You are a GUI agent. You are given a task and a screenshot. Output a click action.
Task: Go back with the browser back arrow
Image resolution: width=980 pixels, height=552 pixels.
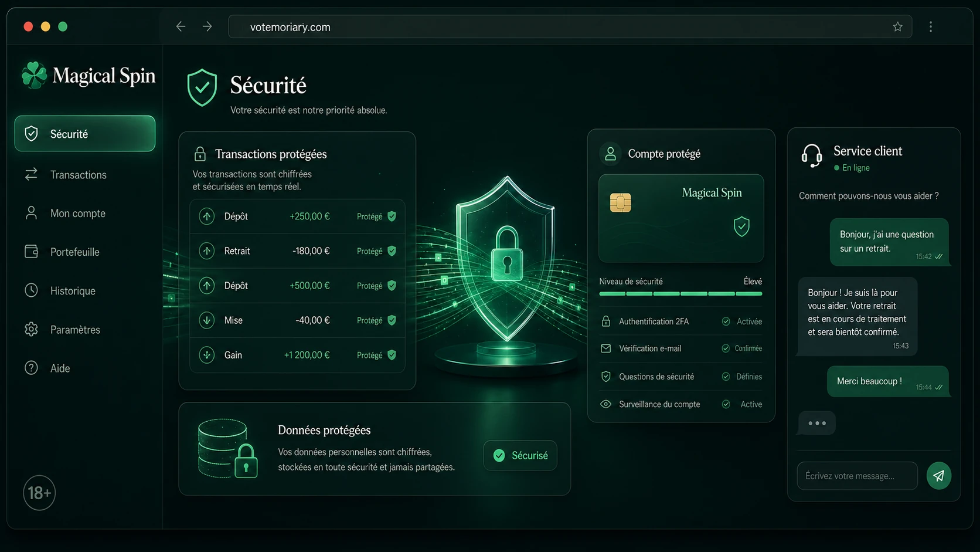click(x=181, y=26)
